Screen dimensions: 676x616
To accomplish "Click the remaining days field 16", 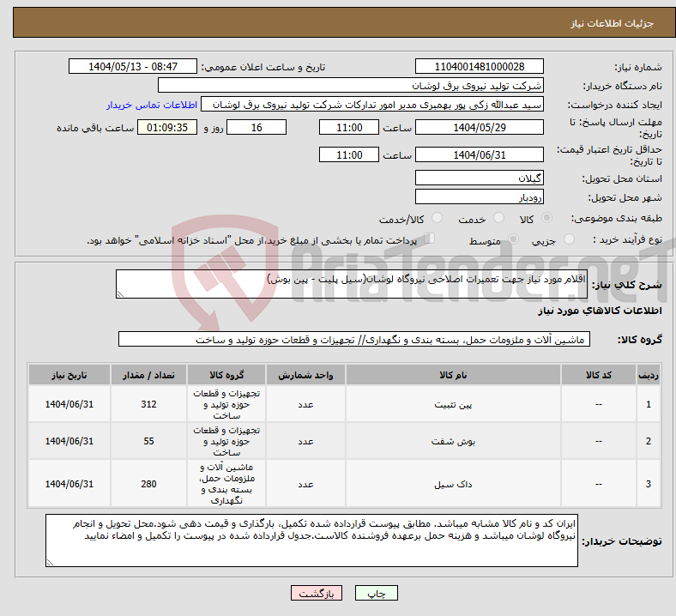I will (257, 127).
